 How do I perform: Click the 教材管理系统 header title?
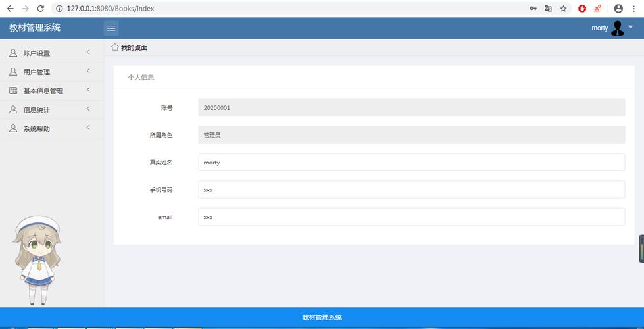[35, 28]
